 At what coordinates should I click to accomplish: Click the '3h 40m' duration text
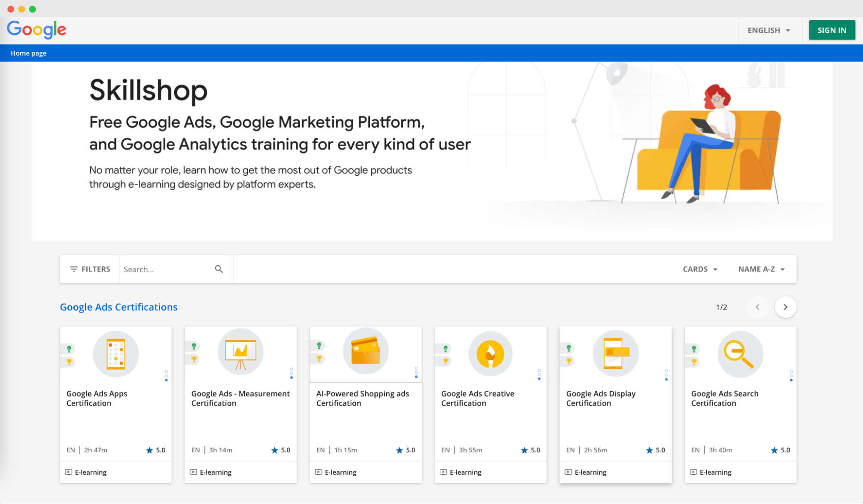pos(721,450)
